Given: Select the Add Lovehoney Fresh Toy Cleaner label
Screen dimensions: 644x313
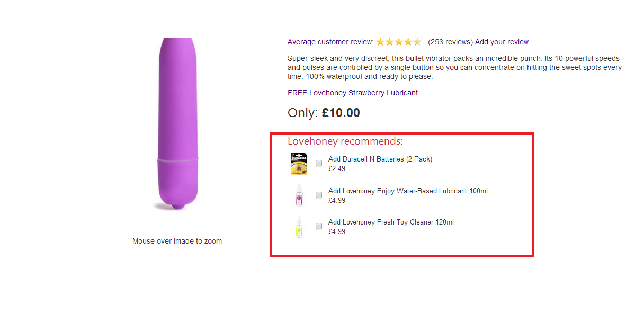Looking at the screenshot, I should pos(391,222).
